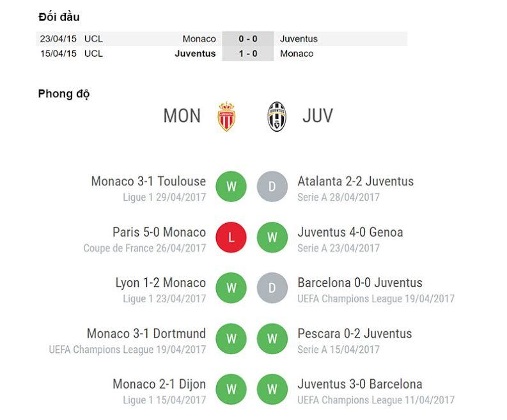
Task: Open the Juventus 3-0 Barcelona match
Action: tap(359, 384)
